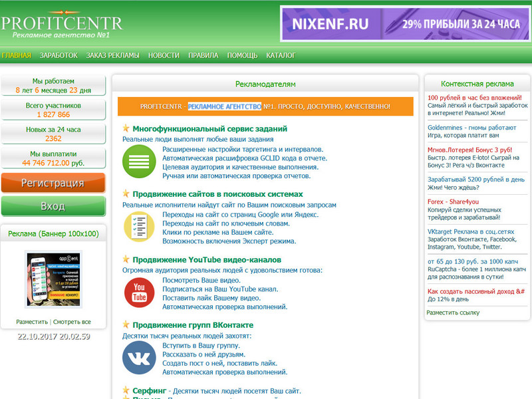Click 'Ручная или автоматическая проверка отчетов.' line
The width and height of the screenshot is (532, 399).
click(x=237, y=176)
